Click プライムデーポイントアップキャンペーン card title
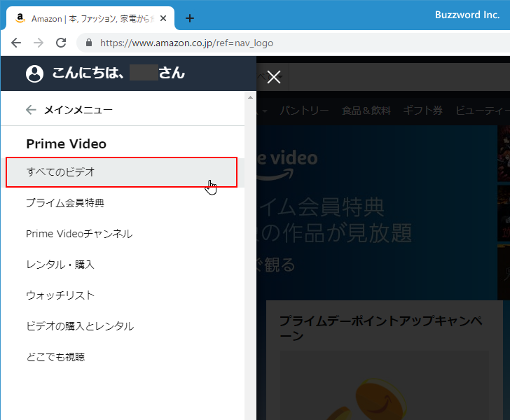Viewport: 510px width, 420px height. point(381,328)
